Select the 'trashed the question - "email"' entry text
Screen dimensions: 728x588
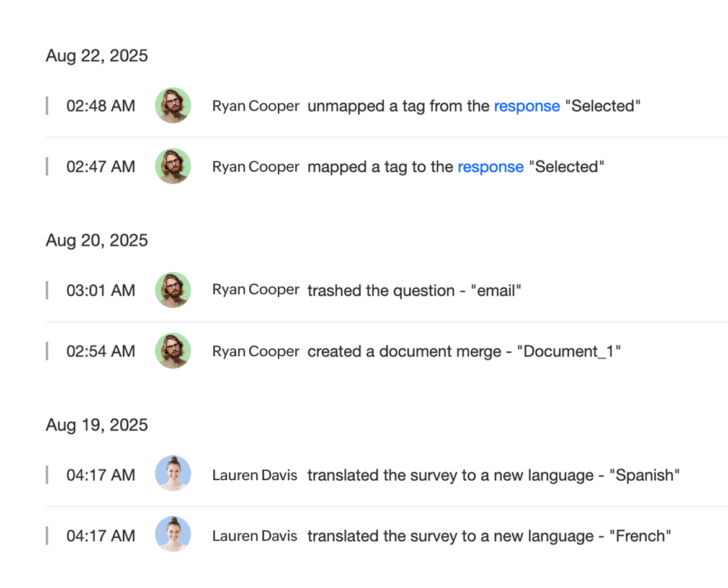coord(414,291)
